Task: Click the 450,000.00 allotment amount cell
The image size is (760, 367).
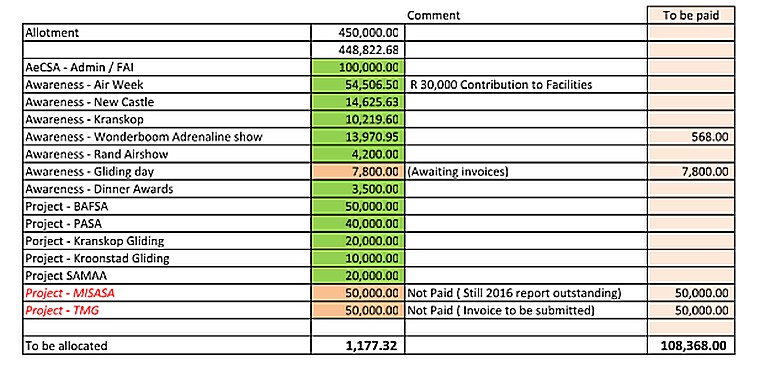Action: coord(357,32)
